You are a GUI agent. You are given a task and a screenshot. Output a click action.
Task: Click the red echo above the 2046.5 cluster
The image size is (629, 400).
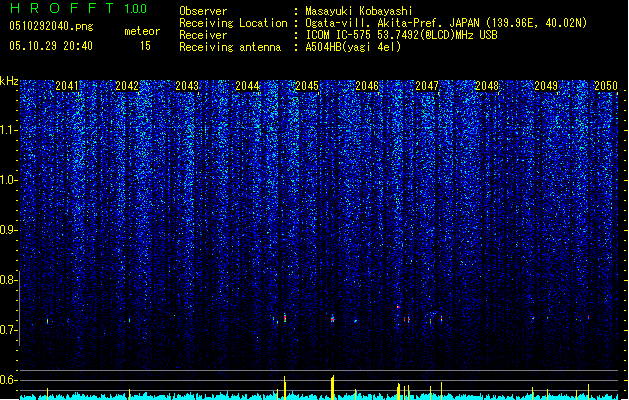398,307
